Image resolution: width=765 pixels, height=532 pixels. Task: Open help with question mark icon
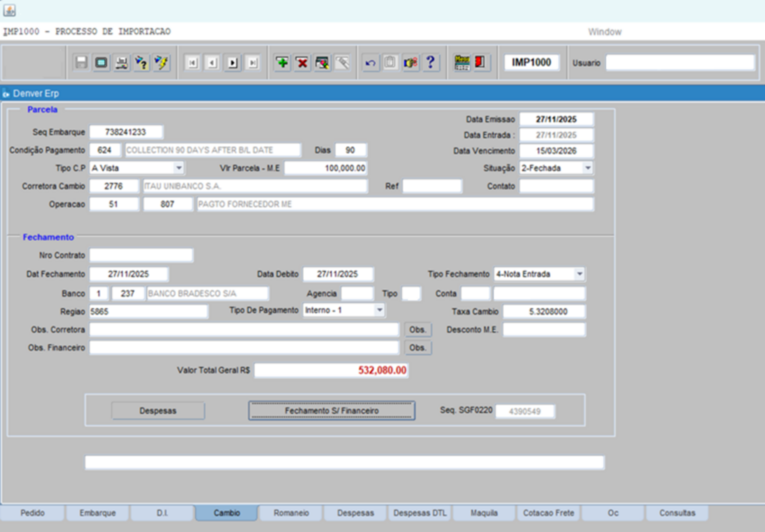[431, 63]
